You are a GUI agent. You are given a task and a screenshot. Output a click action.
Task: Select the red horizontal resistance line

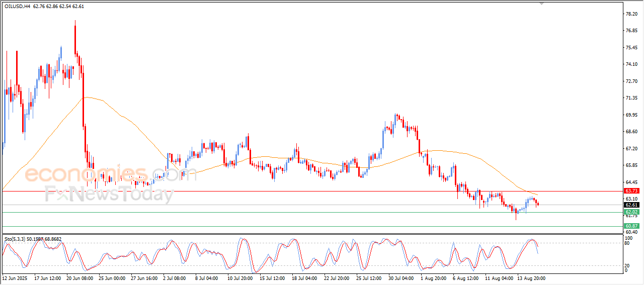pos(312,191)
